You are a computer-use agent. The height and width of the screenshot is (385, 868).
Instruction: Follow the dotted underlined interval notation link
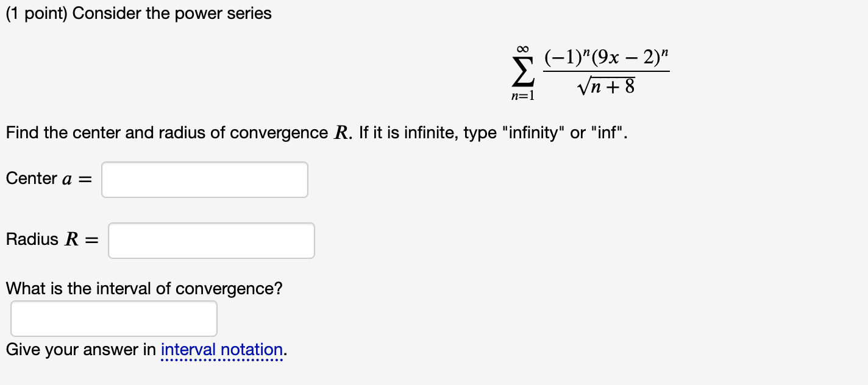[222, 350]
